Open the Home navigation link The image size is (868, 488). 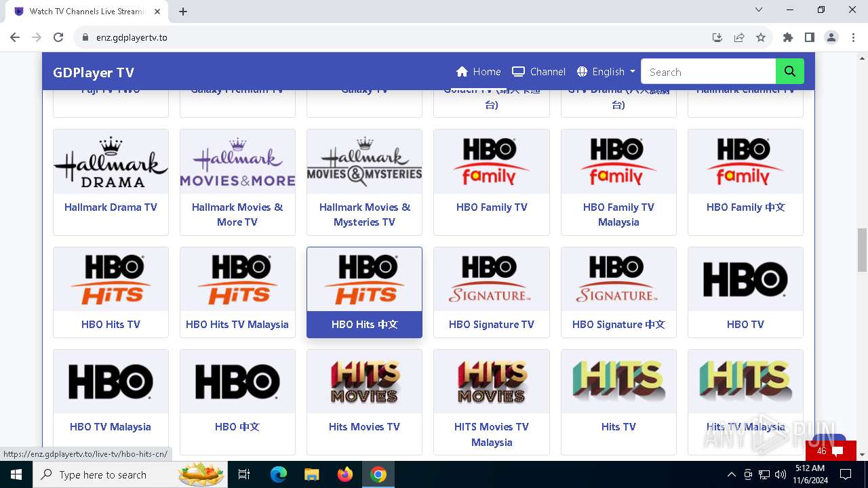pos(479,72)
